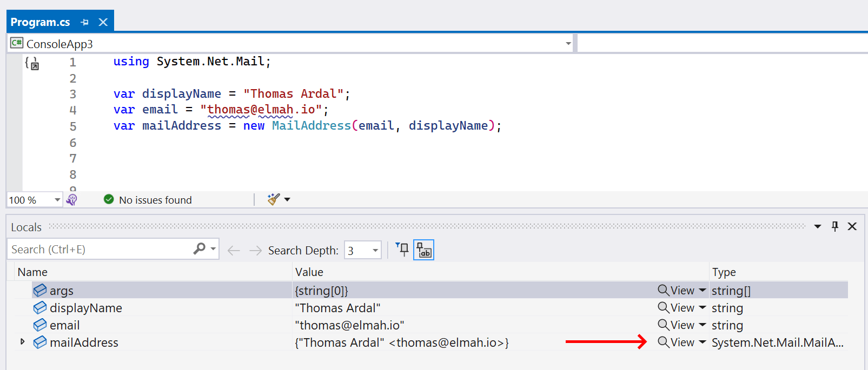Click the code structure icon in margin
This screenshot has height=370, width=868.
point(32,63)
